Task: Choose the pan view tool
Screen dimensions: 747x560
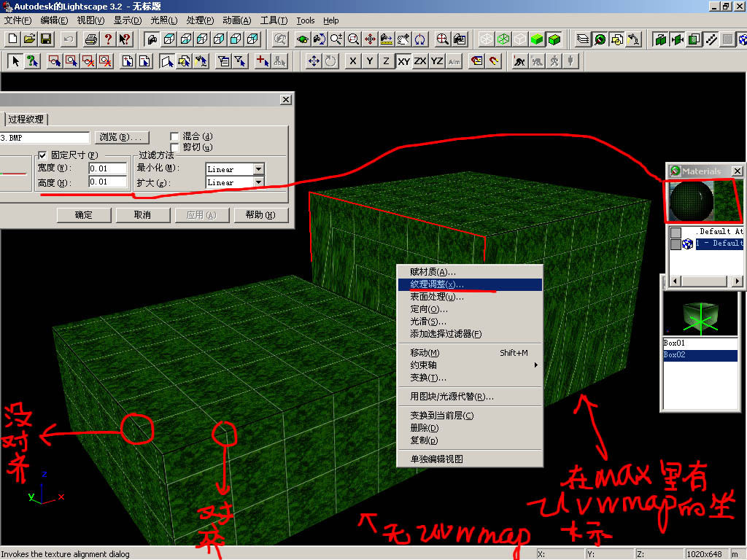Action: (x=370, y=39)
